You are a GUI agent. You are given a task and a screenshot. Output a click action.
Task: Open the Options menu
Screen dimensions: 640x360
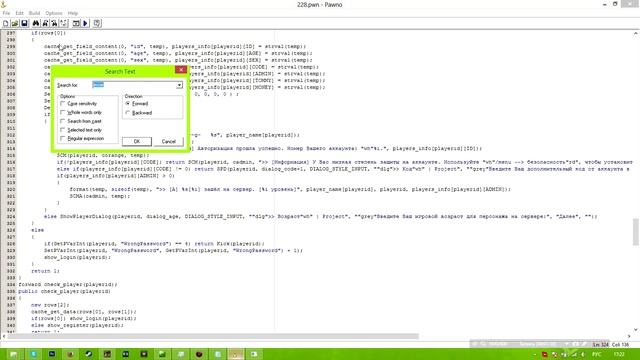(54, 13)
